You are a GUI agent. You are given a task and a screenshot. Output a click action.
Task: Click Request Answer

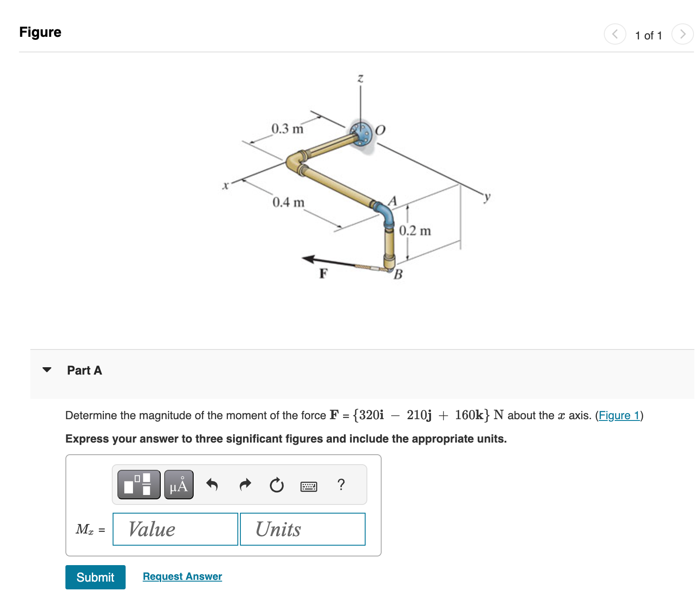point(182,576)
